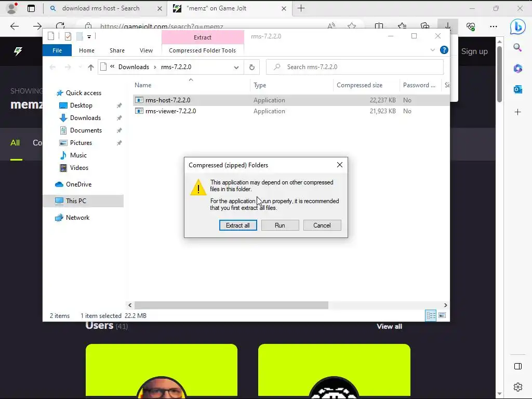Open Explorer help icon
532x399 pixels.
[444, 50]
